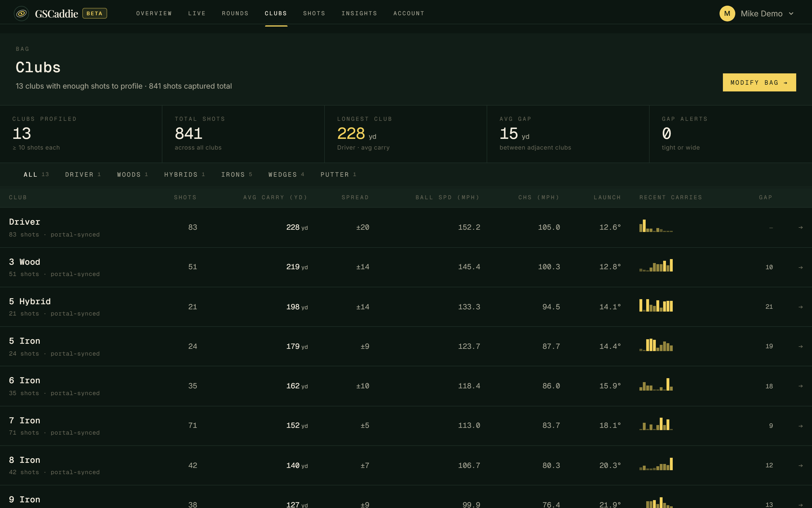
Task: Click the 228 yd Driver carry value
Action: click(297, 227)
